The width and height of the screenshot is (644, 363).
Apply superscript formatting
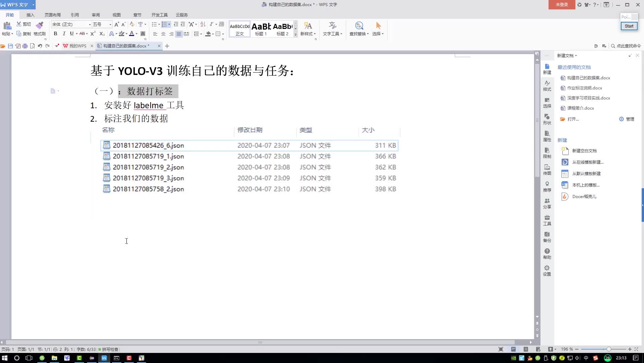(93, 34)
